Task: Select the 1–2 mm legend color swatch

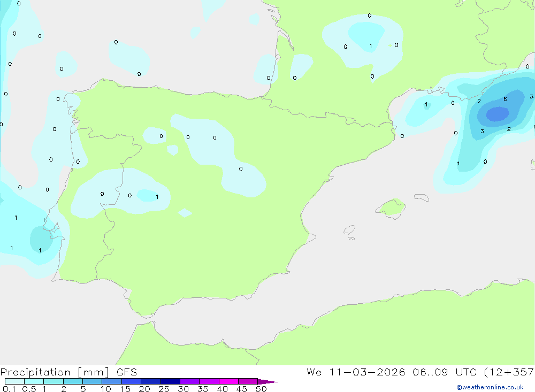Action: coord(53,381)
